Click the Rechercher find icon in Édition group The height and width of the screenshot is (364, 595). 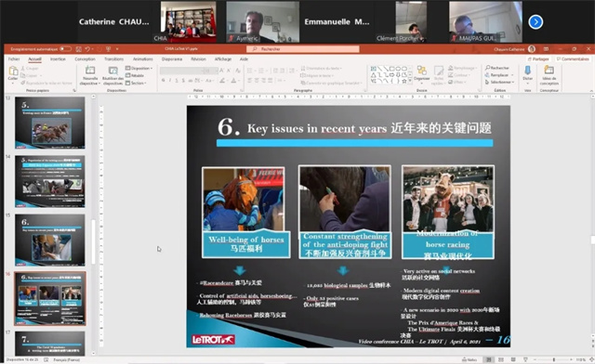497,68
